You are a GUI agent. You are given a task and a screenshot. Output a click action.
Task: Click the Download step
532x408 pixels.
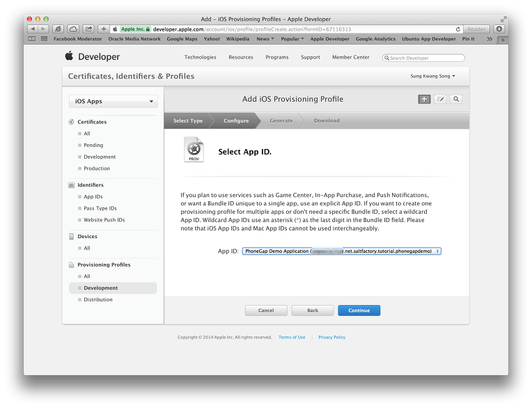(x=327, y=120)
